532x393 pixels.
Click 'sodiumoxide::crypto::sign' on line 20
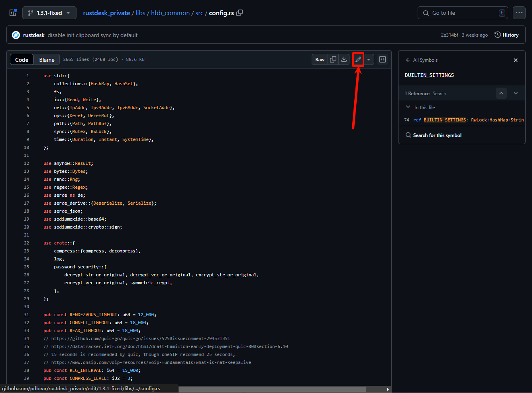point(87,227)
